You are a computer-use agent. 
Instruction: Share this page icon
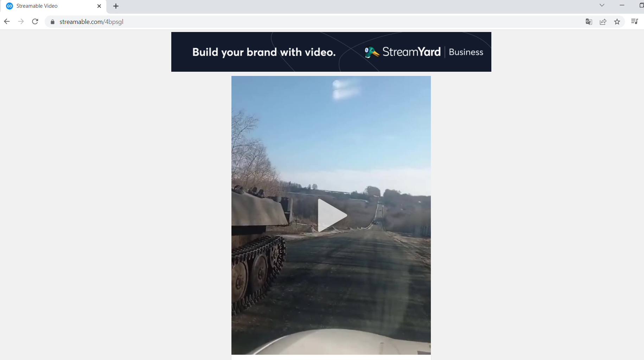603,22
